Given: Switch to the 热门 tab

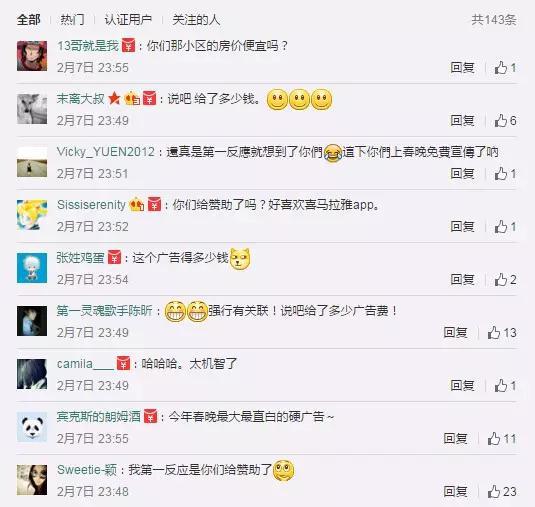Looking at the screenshot, I should click(72, 20).
